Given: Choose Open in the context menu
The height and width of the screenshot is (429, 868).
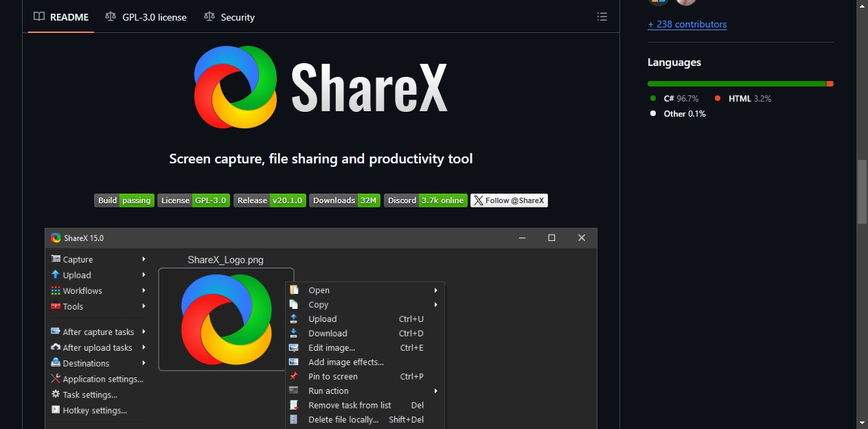Looking at the screenshot, I should coord(365,290).
